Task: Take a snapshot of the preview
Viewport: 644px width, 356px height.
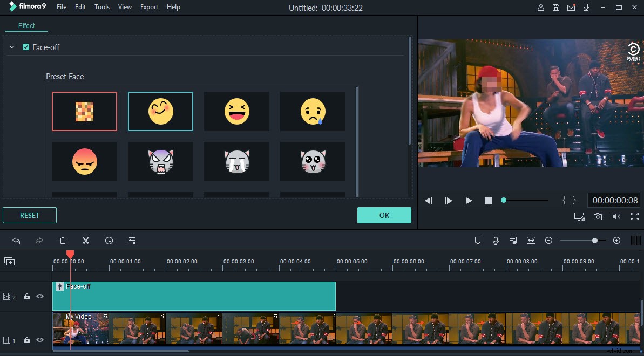Action: (598, 216)
